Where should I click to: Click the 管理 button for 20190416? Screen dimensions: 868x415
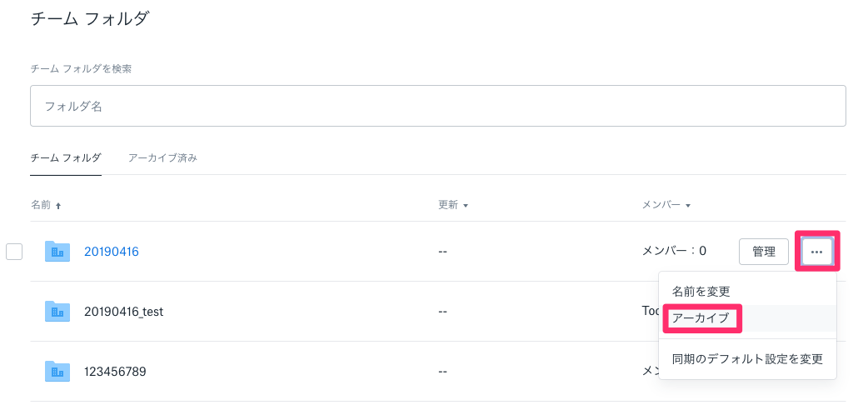763,252
